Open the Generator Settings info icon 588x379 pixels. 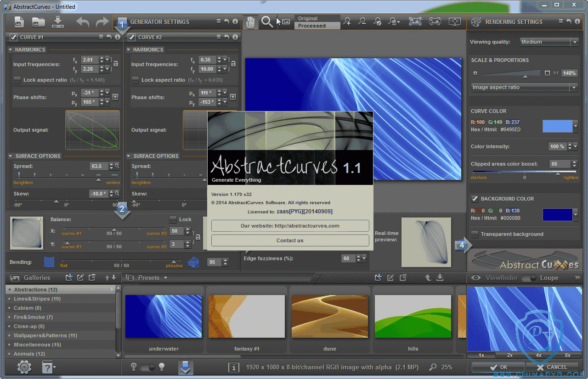[235, 22]
